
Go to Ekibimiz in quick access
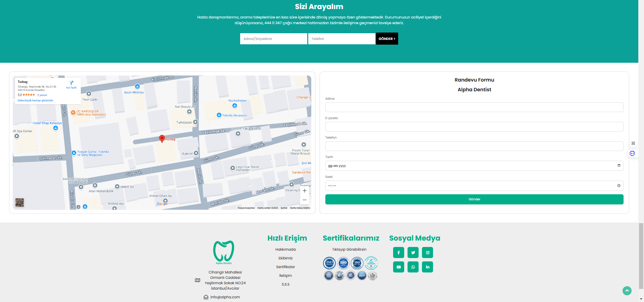coord(285,258)
